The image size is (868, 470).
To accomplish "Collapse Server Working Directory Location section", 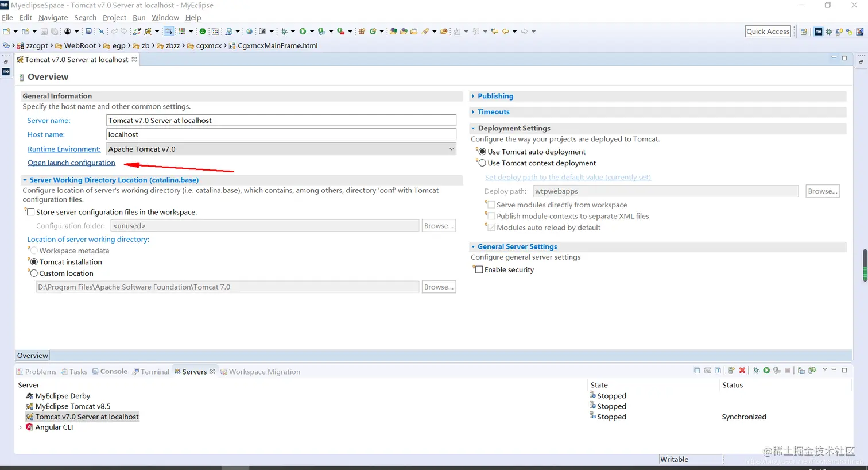I will [x=25, y=180].
